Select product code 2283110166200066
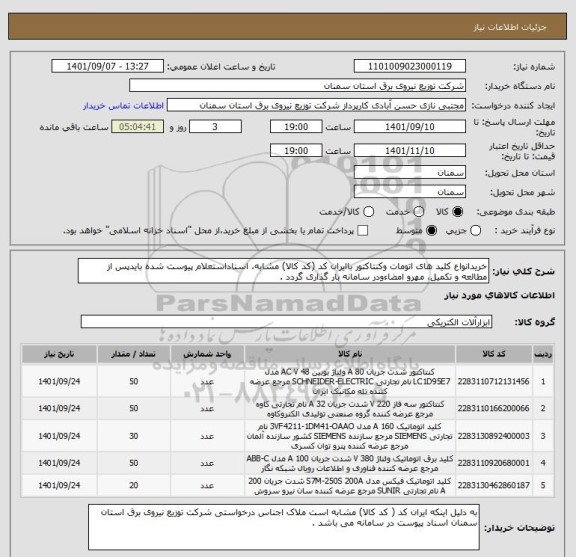This screenshot has width=576, height=557. pyautogui.click(x=493, y=408)
